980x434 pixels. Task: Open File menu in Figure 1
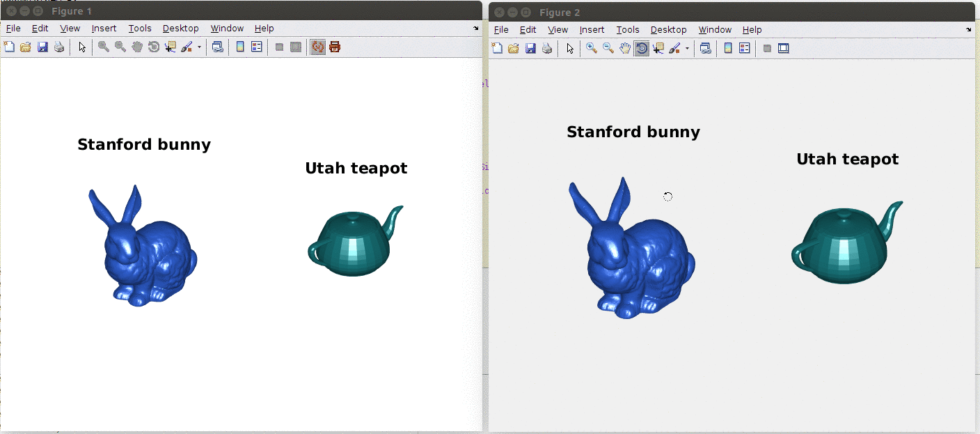tap(13, 29)
